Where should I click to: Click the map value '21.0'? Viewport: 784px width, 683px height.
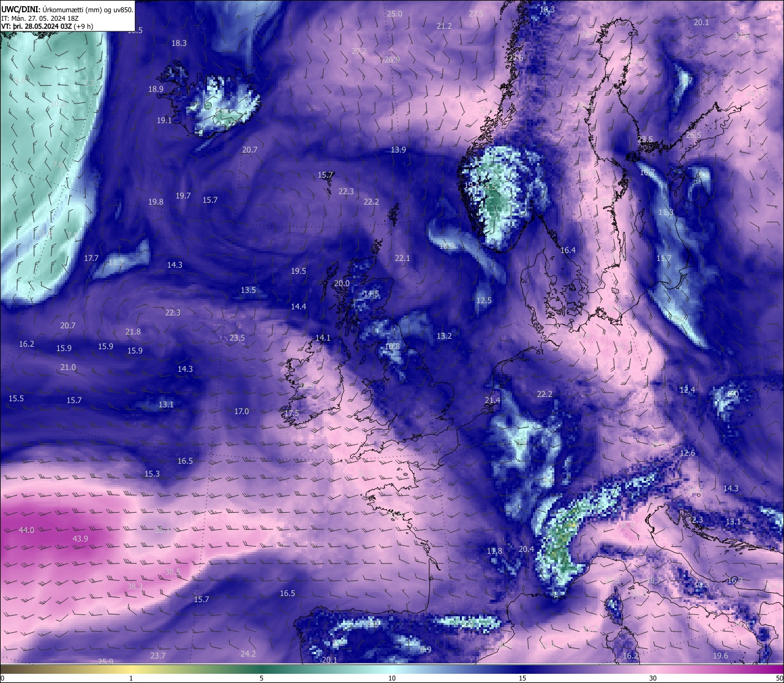coord(68,367)
